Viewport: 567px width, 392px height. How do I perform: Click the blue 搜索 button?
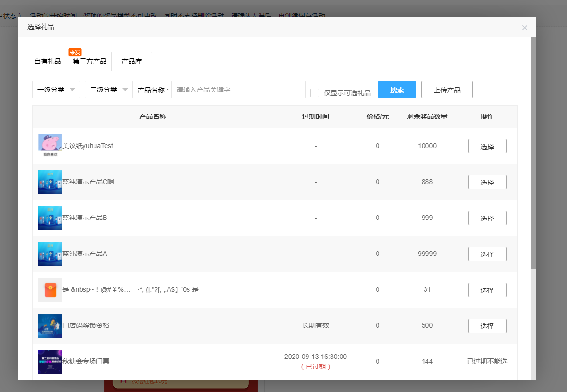tap(397, 90)
